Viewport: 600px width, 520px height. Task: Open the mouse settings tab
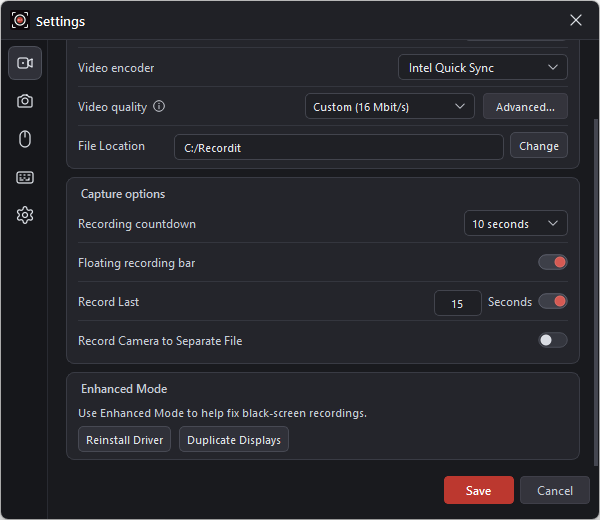tap(25, 139)
